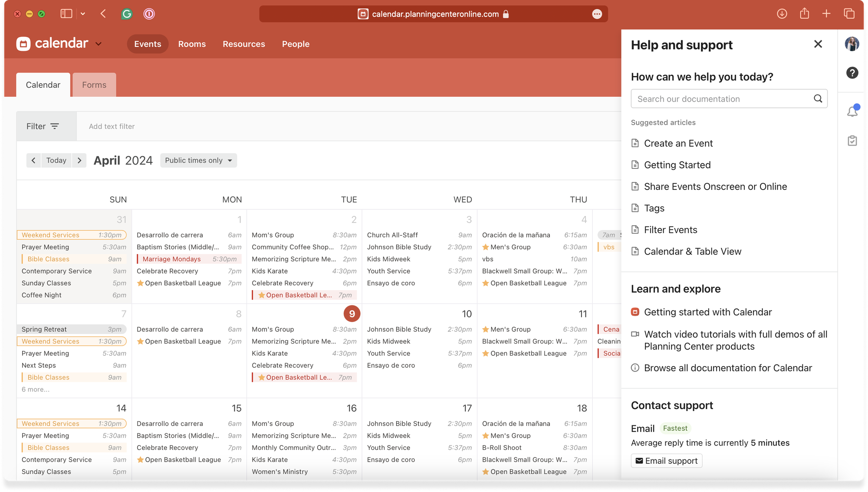Click the documentation search magnifier icon
The height and width of the screenshot is (492, 868).
[x=818, y=99]
